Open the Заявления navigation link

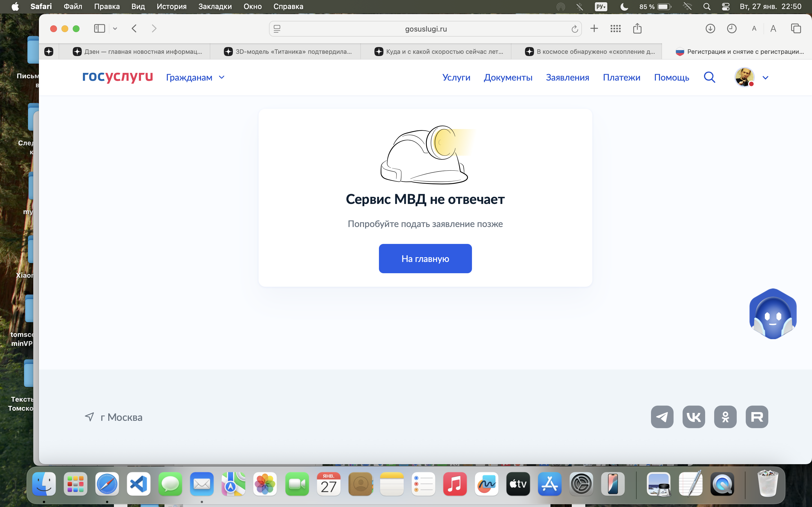coord(567,77)
